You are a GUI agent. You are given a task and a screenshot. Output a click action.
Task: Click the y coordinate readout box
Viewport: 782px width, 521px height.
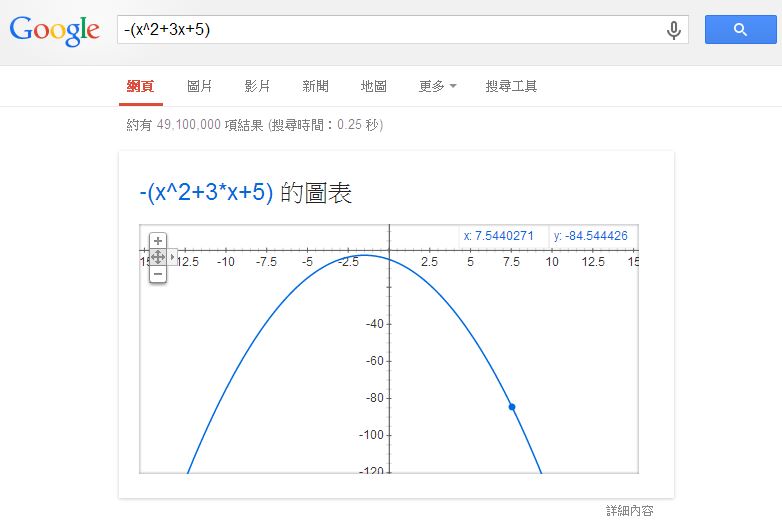(x=591, y=236)
